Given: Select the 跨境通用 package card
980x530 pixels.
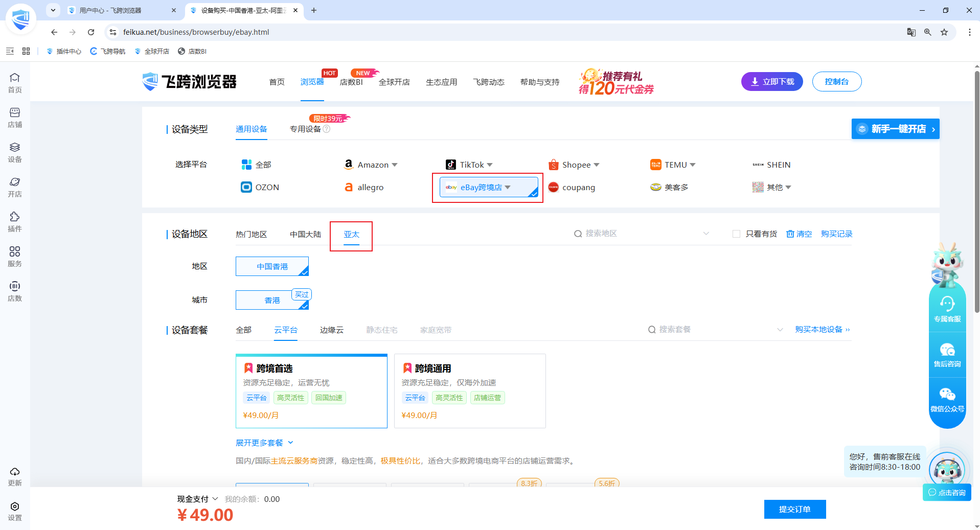Looking at the screenshot, I should coord(470,391).
